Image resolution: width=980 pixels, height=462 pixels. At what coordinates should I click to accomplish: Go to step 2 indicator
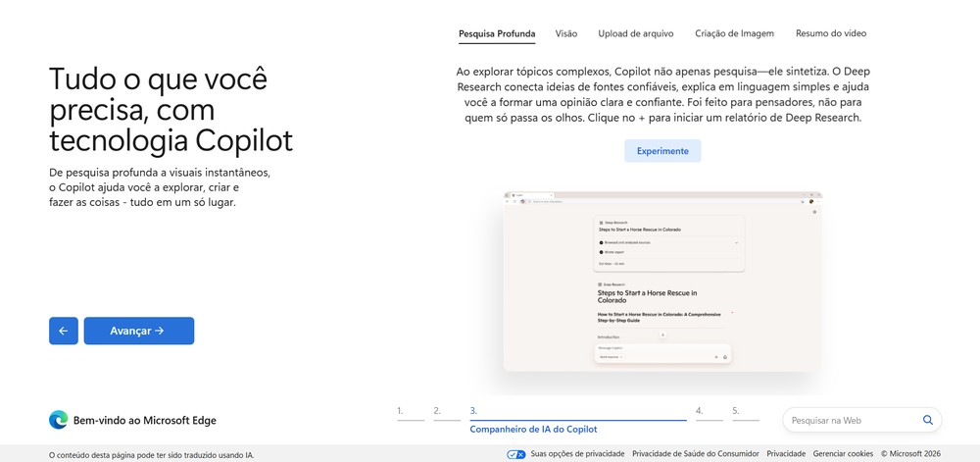click(x=447, y=413)
